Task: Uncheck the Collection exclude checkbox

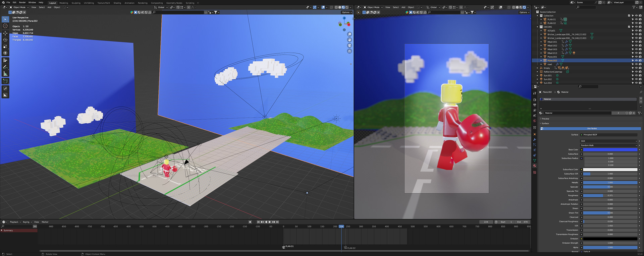Action: click(629, 16)
